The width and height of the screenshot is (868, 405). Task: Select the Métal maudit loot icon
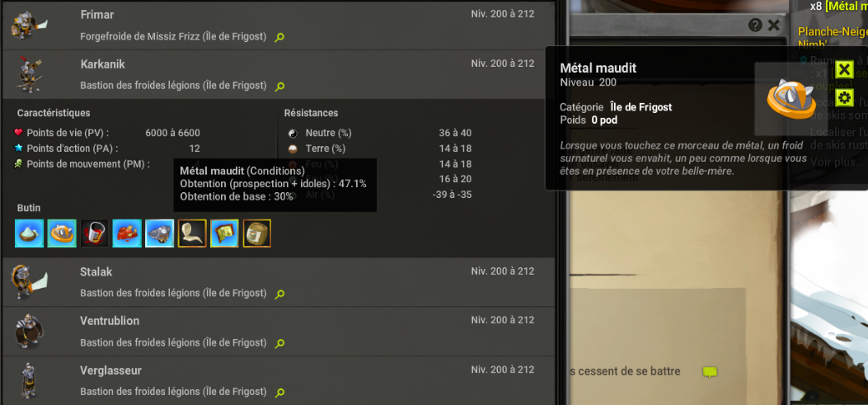point(62,233)
